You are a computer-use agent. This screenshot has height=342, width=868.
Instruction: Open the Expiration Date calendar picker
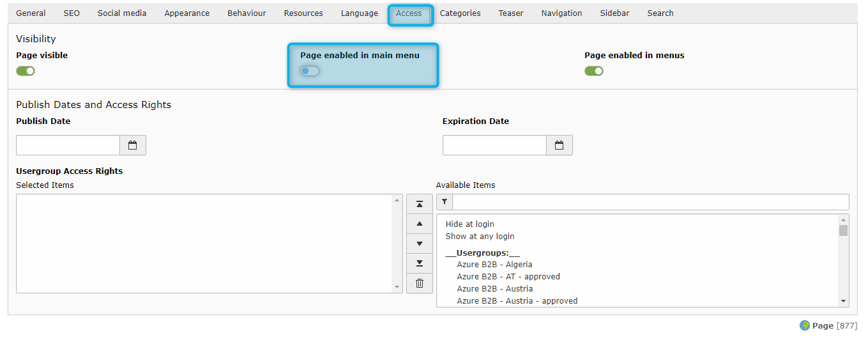[x=560, y=145]
